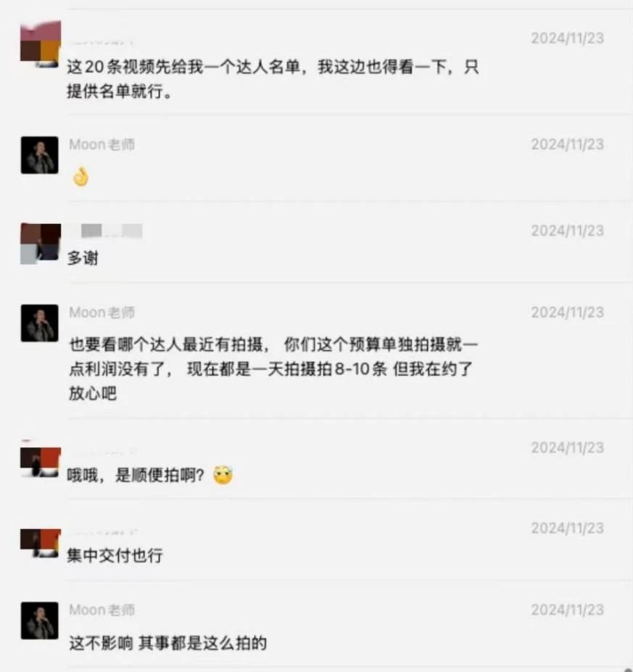Select the '集中交付也行' message
The width and height of the screenshot is (633, 672).
[115, 555]
